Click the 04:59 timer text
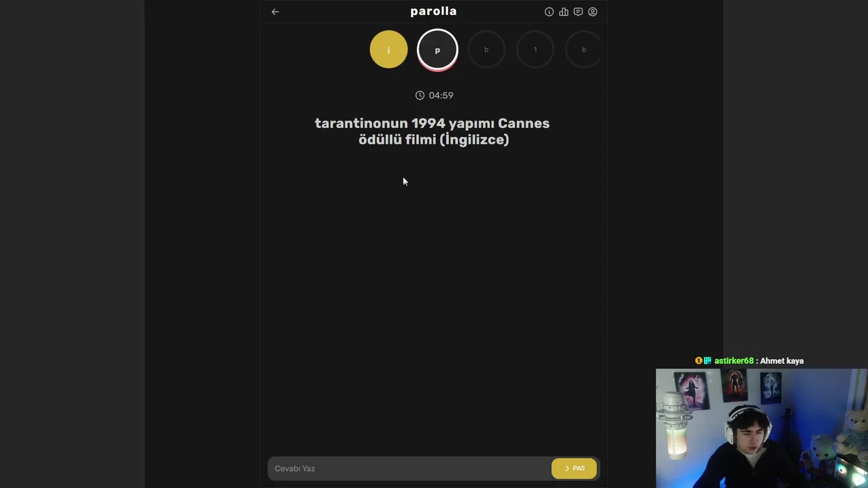868x488 pixels. point(441,96)
